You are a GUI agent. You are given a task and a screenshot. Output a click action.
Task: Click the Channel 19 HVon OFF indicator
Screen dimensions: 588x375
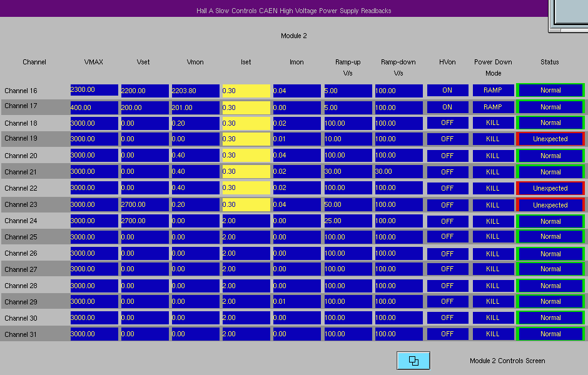click(447, 139)
